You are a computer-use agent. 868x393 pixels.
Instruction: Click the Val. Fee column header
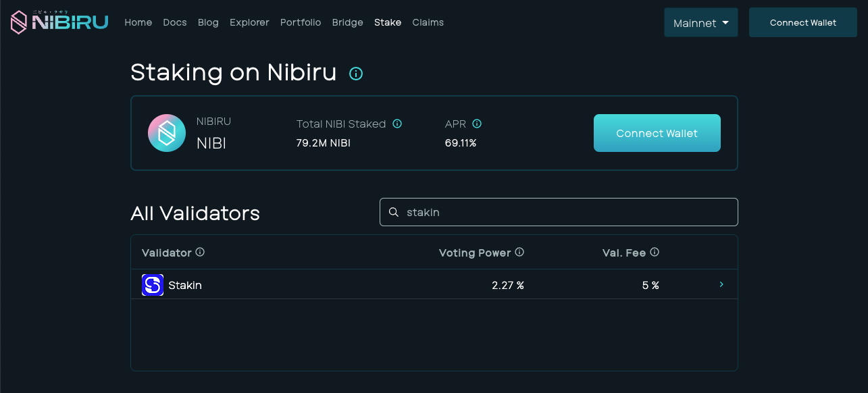[624, 253]
